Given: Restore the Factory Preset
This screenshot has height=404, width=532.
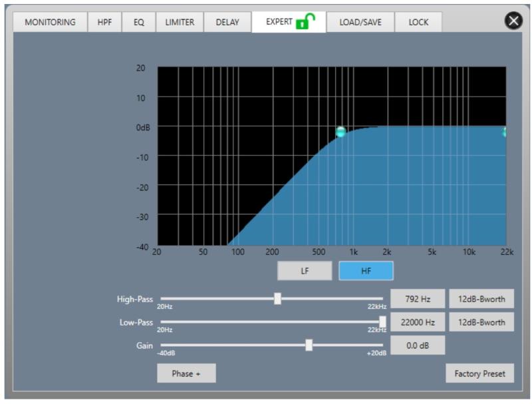Looking at the screenshot, I should pos(480,373).
